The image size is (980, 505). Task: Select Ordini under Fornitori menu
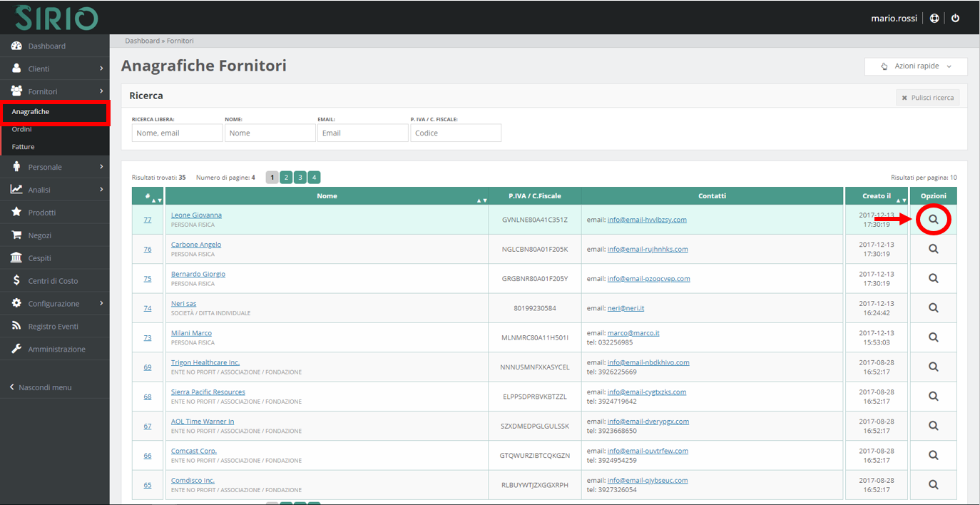[x=22, y=129]
